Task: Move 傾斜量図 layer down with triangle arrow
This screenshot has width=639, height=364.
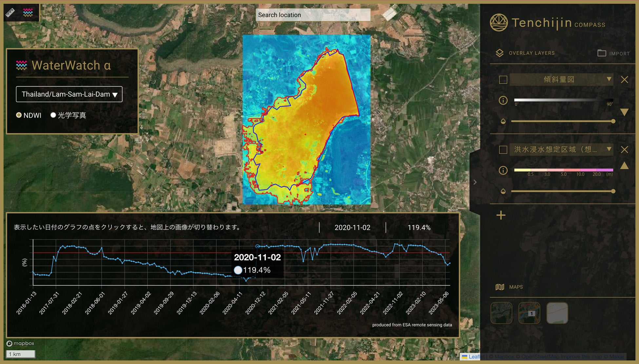Action: (x=624, y=112)
